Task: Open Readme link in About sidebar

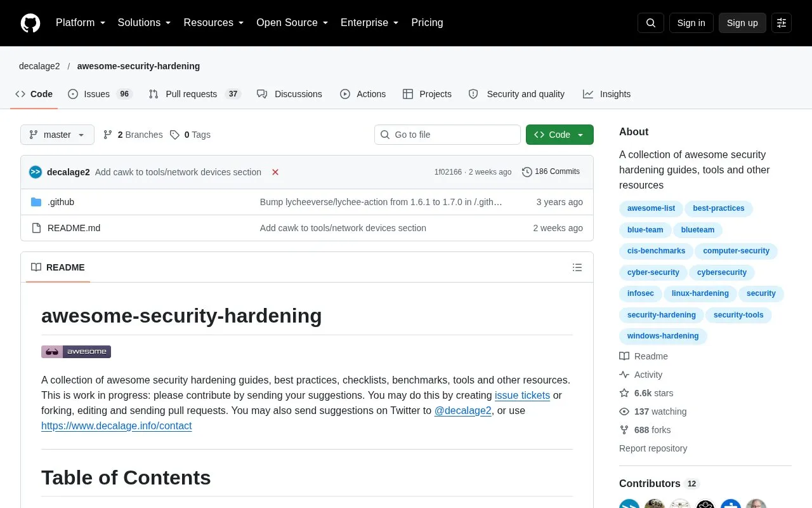Action: point(643,356)
